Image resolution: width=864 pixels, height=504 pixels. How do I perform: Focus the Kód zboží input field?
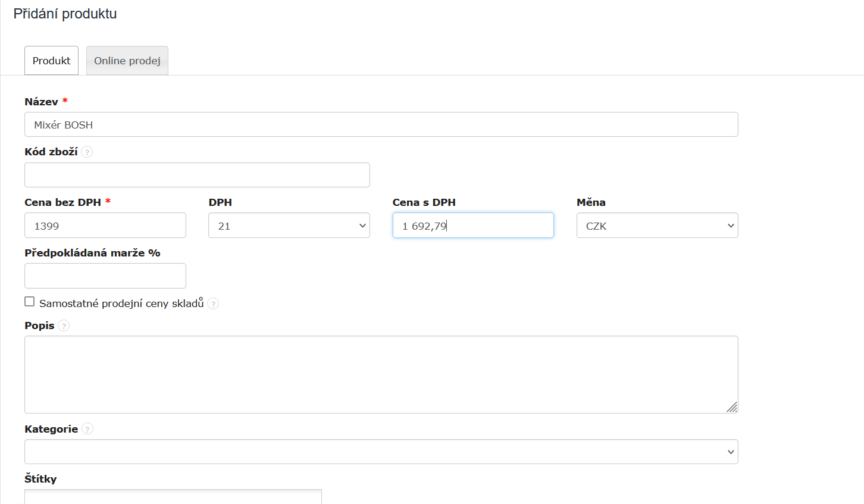pos(197,175)
